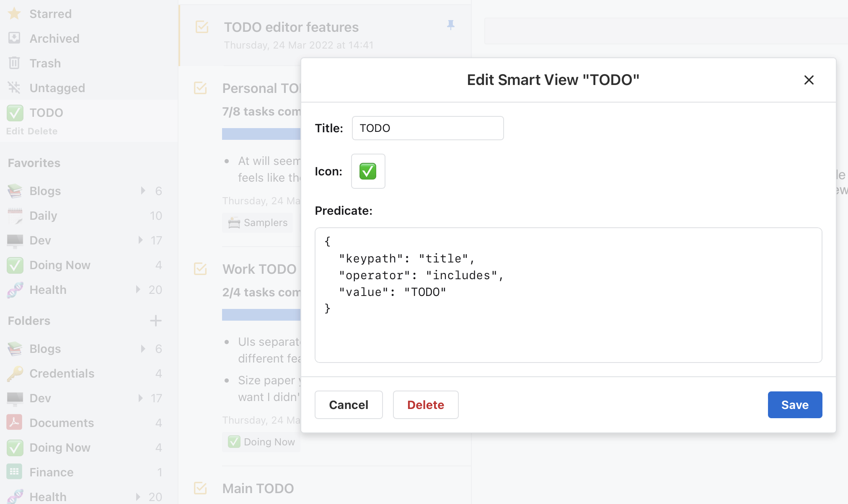Screen dimensions: 848x504
Task: Open the Trash view
Action: point(45,63)
